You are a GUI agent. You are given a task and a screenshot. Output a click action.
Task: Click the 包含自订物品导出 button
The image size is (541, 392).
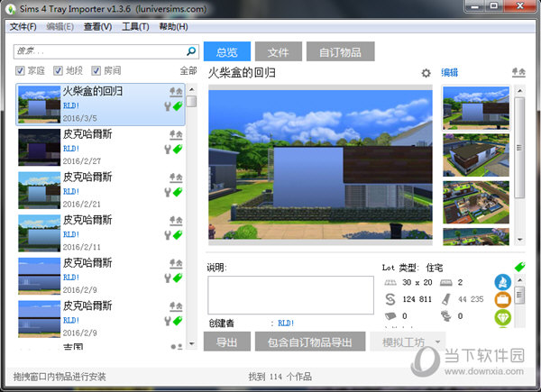coord(310,342)
